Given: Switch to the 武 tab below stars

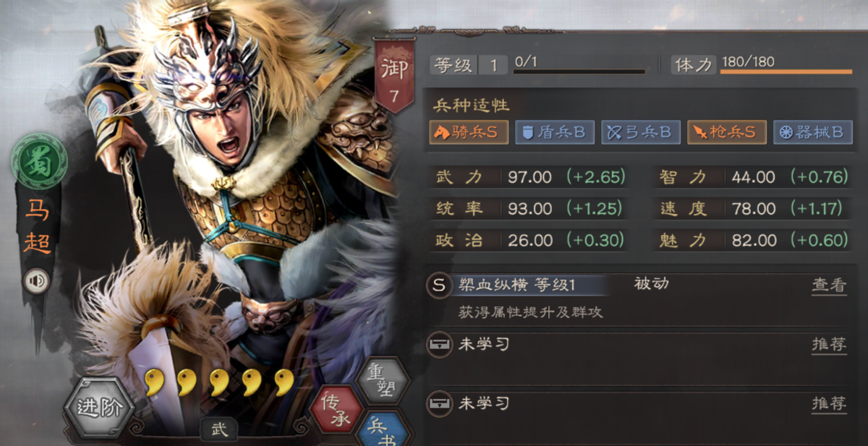Looking at the screenshot, I should [x=219, y=430].
